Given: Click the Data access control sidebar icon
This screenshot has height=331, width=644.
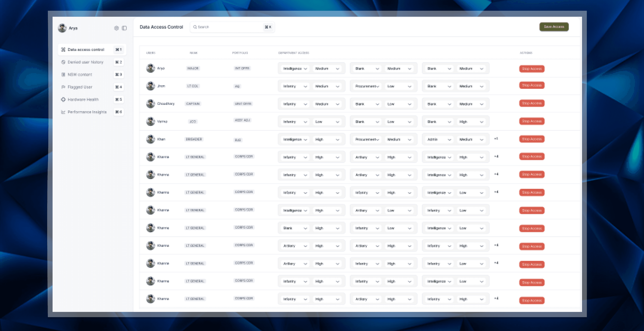Looking at the screenshot, I should (x=63, y=49).
